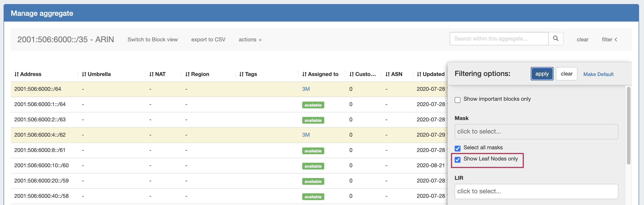Uncheck Show Leaf Nodes only
The height and width of the screenshot is (205, 644).
458,160
